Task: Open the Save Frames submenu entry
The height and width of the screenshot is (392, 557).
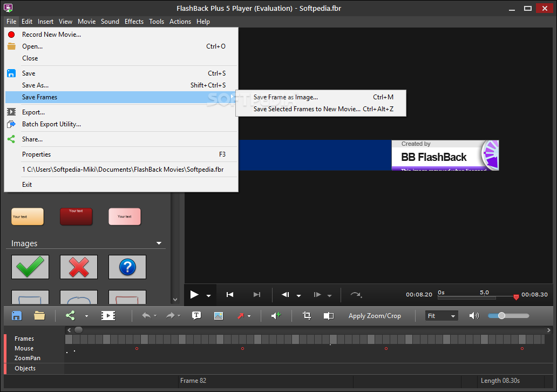Action: (x=121, y=97)
